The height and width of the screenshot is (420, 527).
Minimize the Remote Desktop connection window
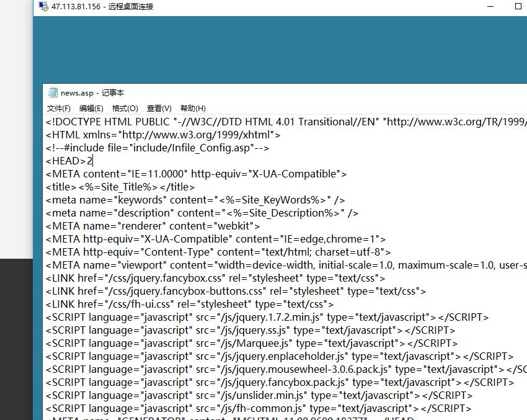click(x=490, y=6)
